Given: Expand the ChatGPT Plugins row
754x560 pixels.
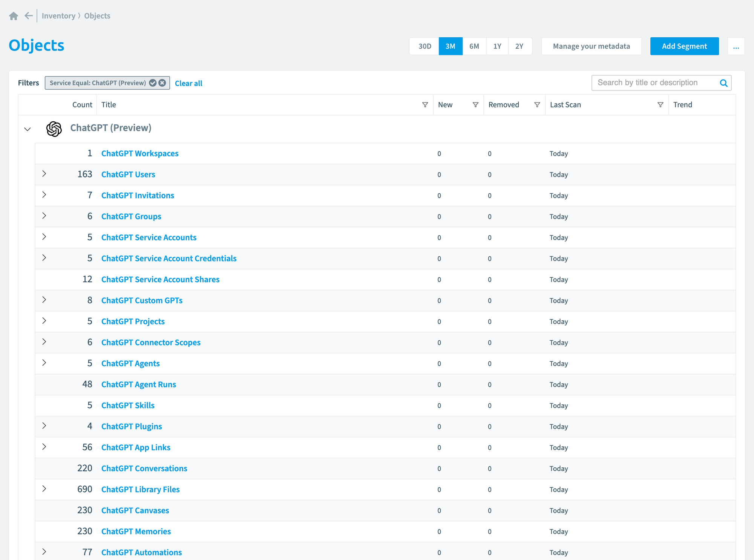Looking at the screenshot, I should (x=44, y=426).
